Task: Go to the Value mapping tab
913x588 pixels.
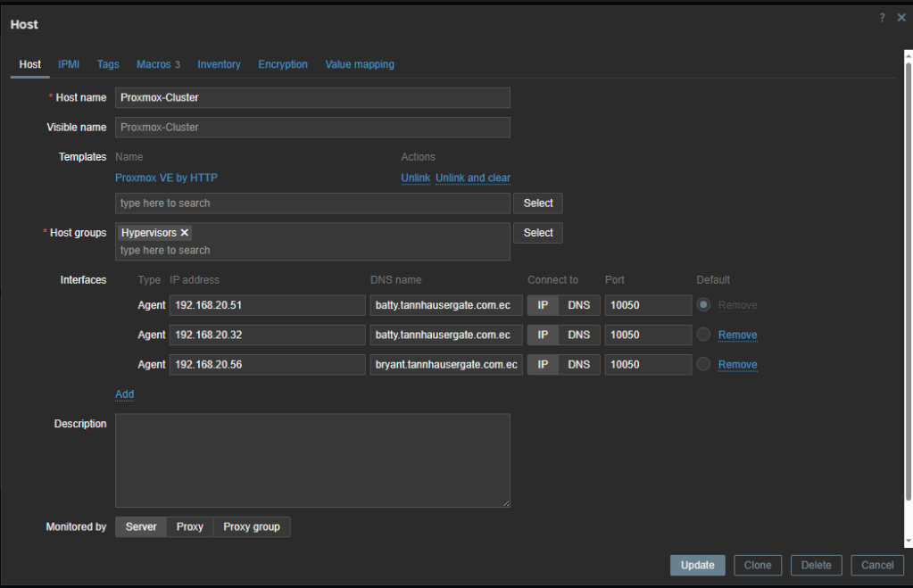Action: click(360, 64)
